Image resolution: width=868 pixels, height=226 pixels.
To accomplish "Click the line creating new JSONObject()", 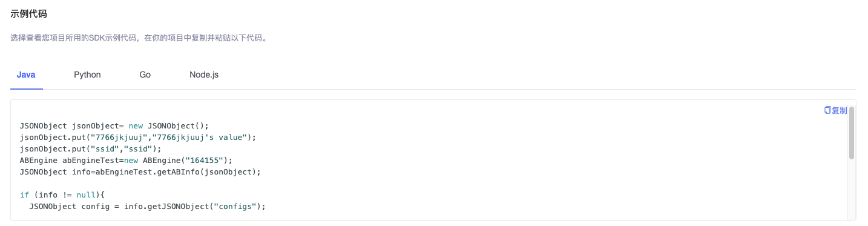I will click(114, 126).
